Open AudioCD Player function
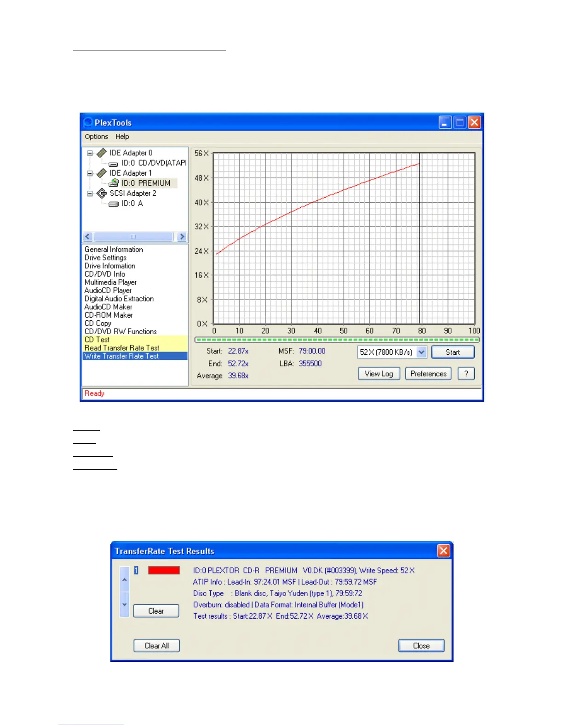Image resolution: width=563 pixels, height=728 pixels. [x=108, y=290]
